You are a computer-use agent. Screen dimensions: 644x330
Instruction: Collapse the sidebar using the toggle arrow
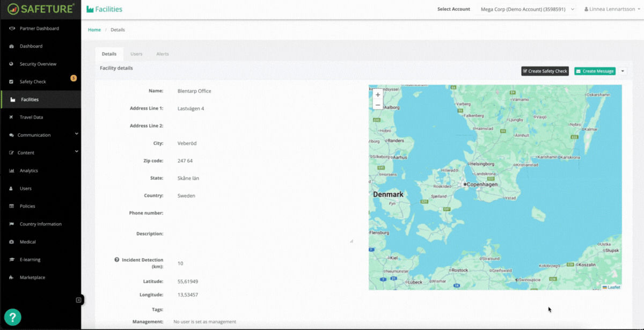(78, 300)
